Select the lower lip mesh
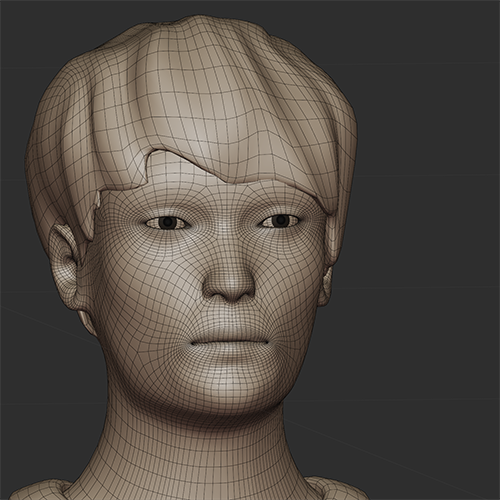Image resolution: width=500 pixels, height=500 pixels. coord(229,353)
